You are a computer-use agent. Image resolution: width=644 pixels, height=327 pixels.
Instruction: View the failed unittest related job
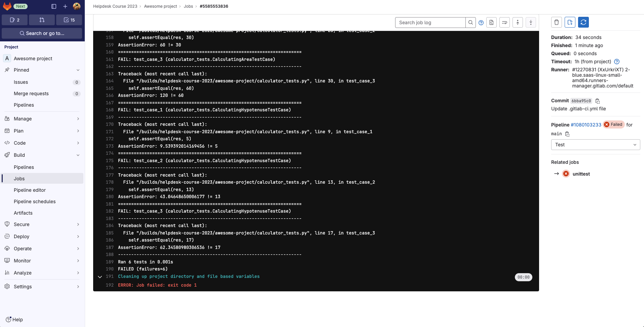click(x=581, y=174)
